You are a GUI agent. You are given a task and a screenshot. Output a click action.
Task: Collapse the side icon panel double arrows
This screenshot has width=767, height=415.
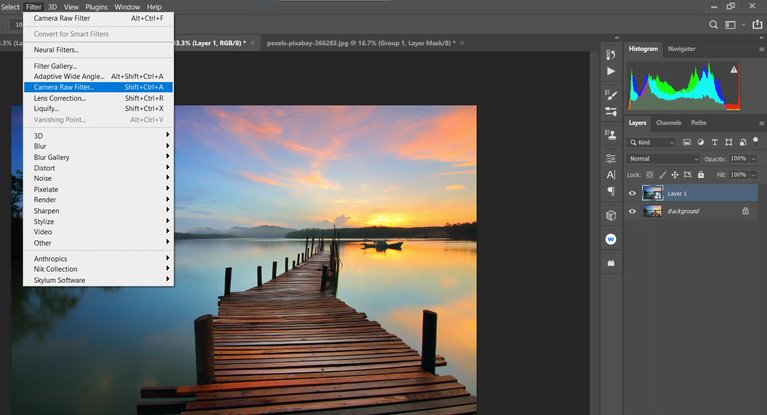617,38
